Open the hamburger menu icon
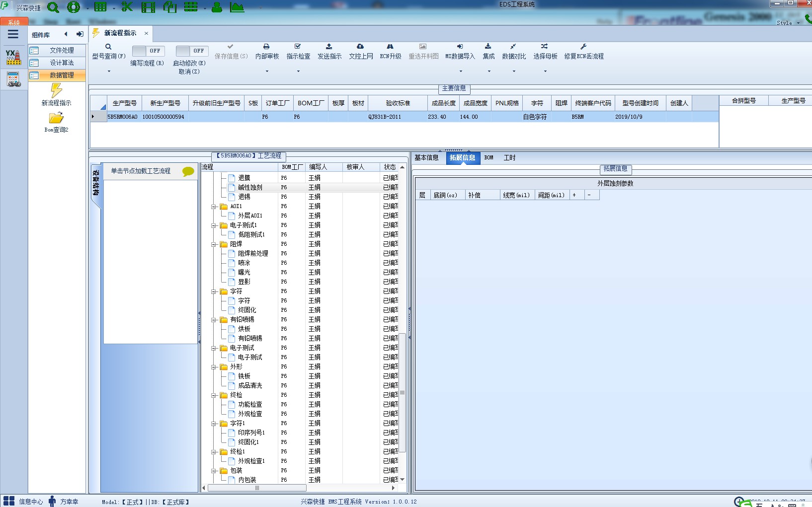812x507 pixels. pos(13,34)
